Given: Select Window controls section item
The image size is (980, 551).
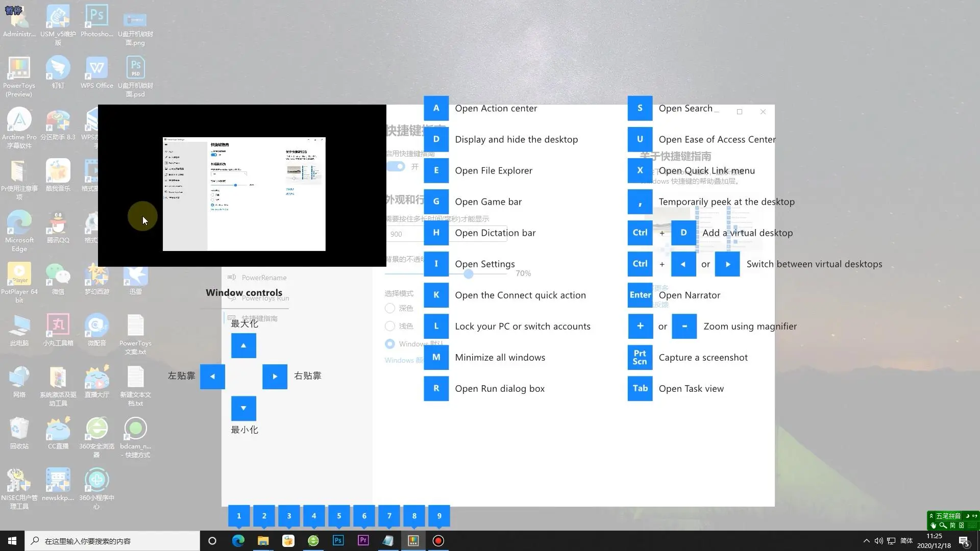Looking at the screenshot, I should coord(243,292).
